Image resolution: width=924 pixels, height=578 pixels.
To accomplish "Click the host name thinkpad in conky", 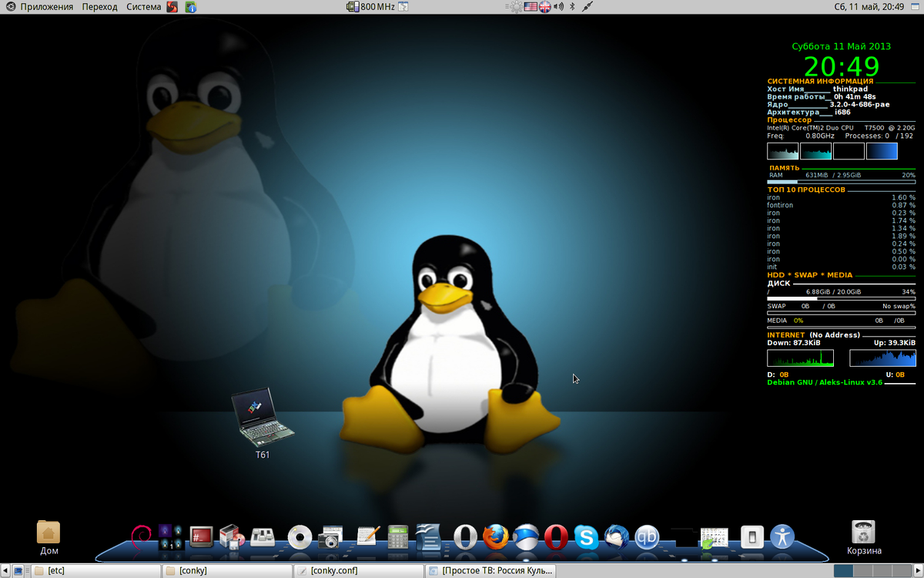I will click(x=850, y=89).
